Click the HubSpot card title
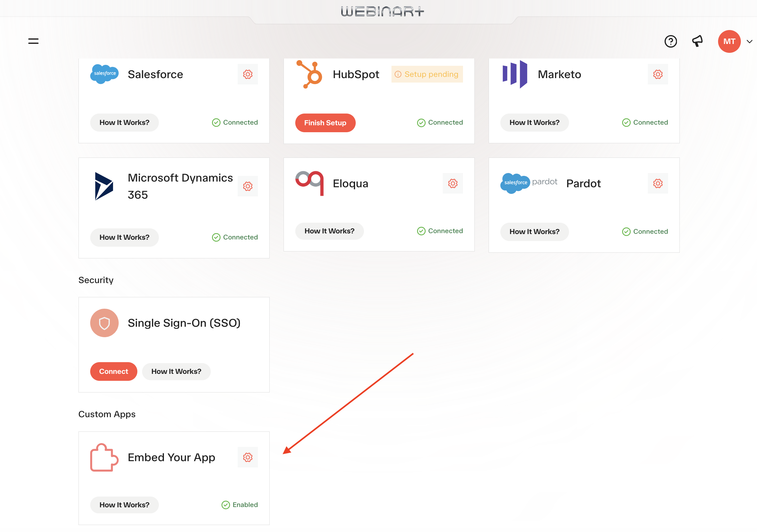Image resolution: width=757 pixels, height=532 pixels. point(356,75)
